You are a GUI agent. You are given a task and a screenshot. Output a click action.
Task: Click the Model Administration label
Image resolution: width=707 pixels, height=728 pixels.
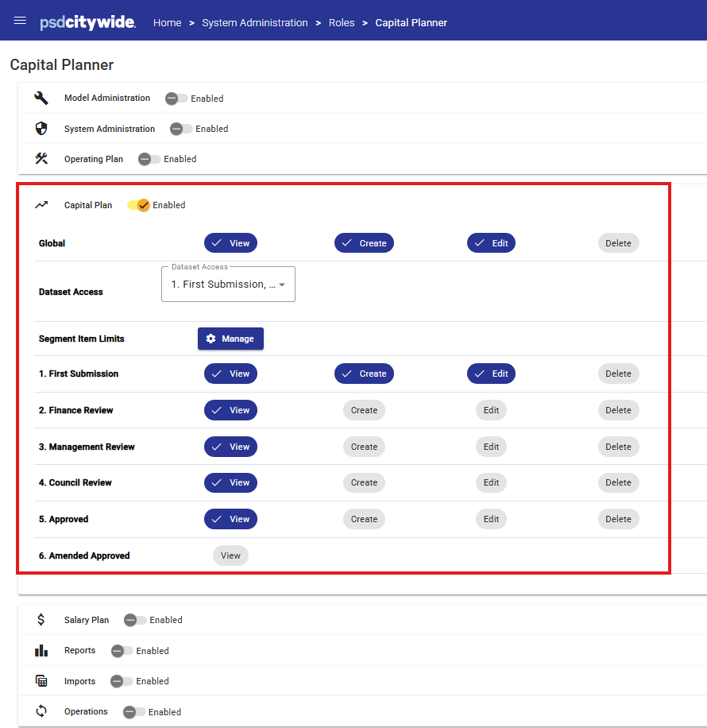tap(107, 98)
